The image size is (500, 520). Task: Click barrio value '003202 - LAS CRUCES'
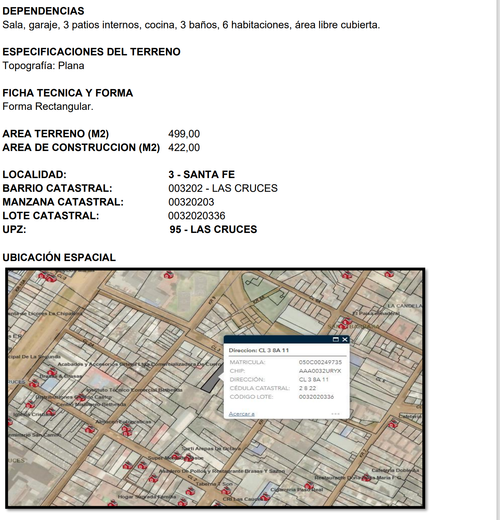(x=223, y=188)
